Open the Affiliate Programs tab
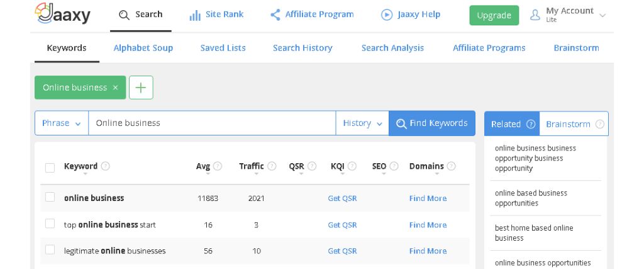The width and height of the screenshot is (644, 269). 489,48
